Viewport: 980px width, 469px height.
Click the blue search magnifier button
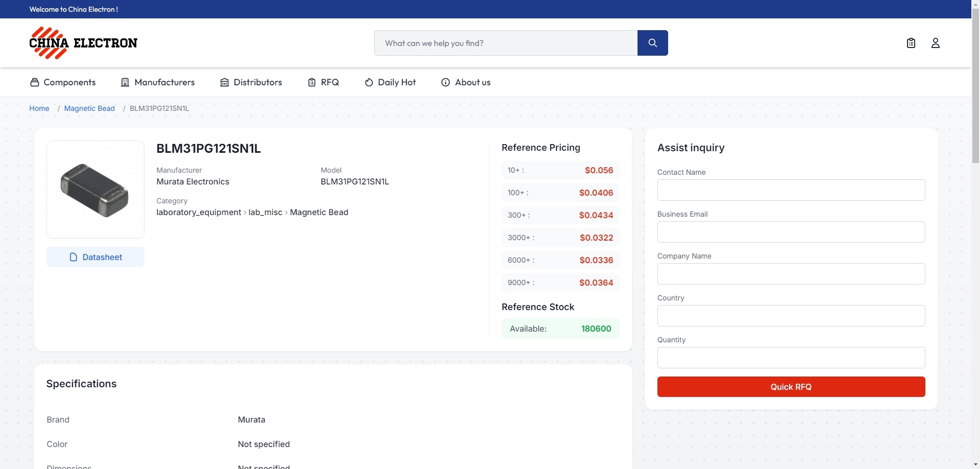(x=652, y=43)
